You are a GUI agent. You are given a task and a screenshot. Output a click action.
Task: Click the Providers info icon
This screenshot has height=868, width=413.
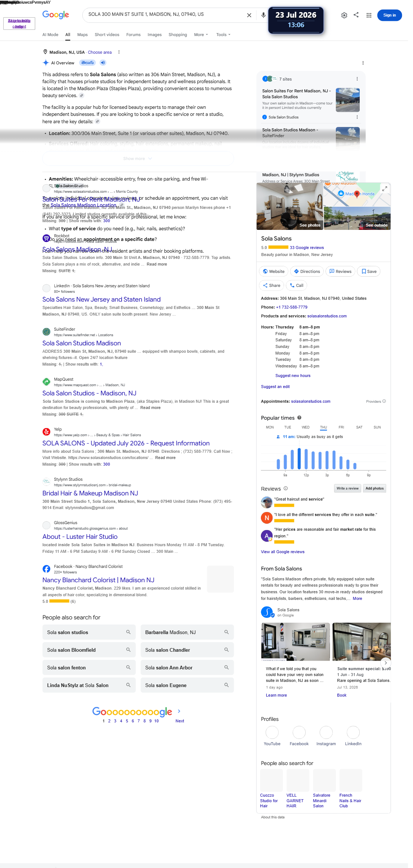[384, 401]
